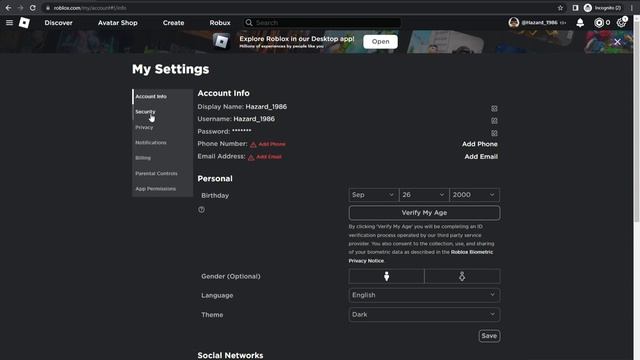
Task: Reload the page with refresh icon
Action: point(33,8)
